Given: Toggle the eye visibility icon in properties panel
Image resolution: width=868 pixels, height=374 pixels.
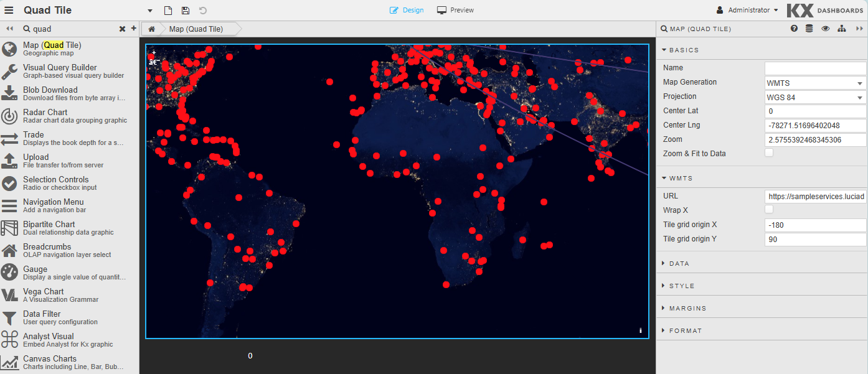Looking at the screenshot, I should (826, 29).
